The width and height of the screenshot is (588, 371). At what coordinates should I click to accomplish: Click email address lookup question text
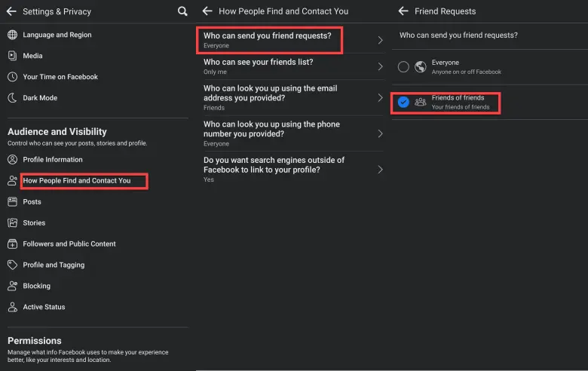coord(271,93)
